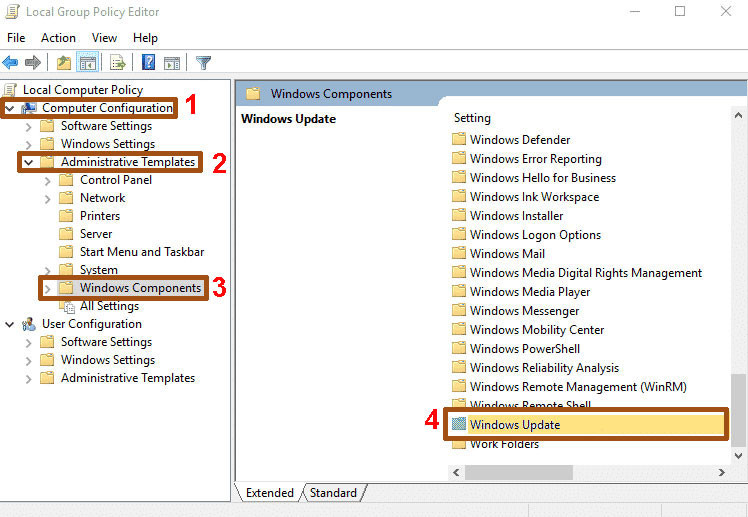Select the System tree node
Viewport: 748px width, 517px height.
click(x=99, y=270)
